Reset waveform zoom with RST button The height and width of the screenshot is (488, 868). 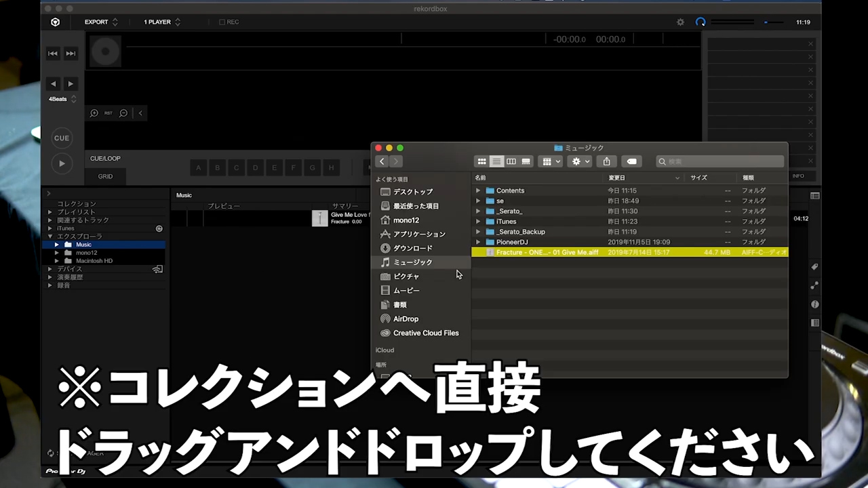(108, 113)
